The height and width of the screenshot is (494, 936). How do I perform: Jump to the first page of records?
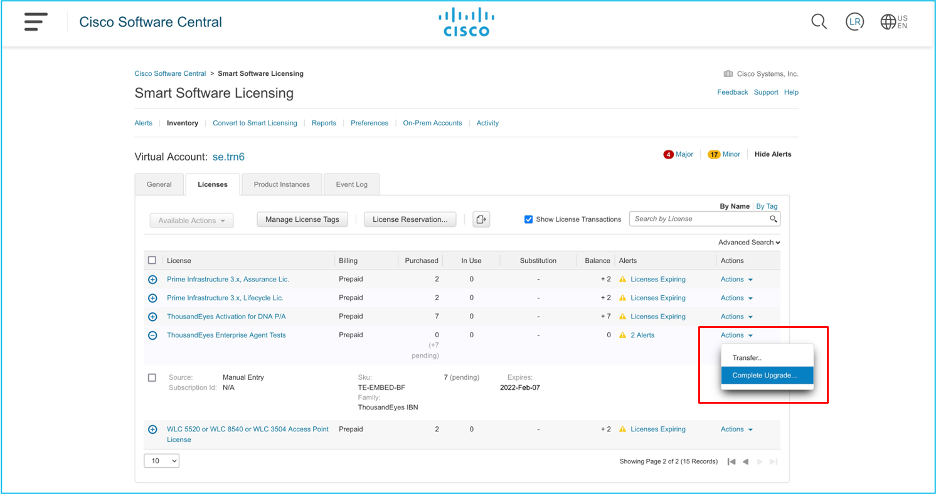(x=732, y=461)
